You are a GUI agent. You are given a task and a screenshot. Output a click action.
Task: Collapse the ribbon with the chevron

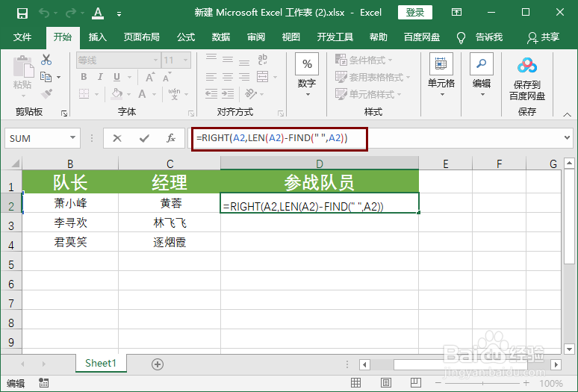click(568, 115)
